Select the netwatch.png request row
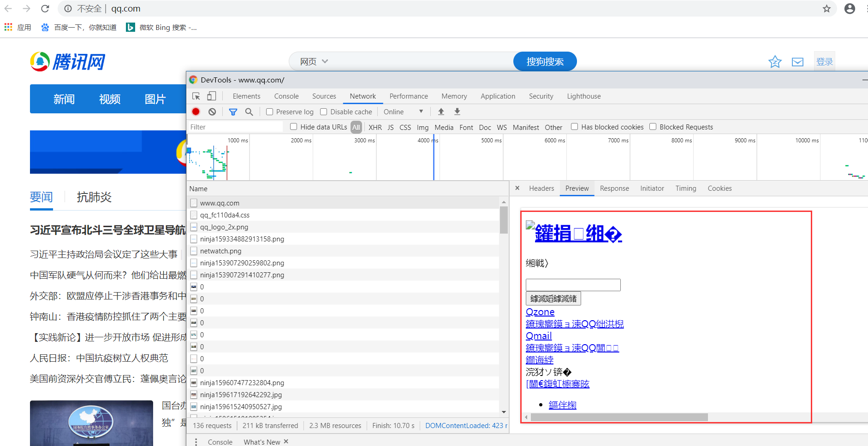 [344, 251]
